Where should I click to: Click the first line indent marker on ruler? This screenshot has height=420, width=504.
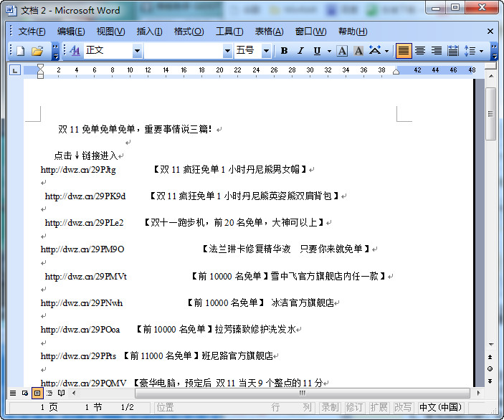pos(40,67)
